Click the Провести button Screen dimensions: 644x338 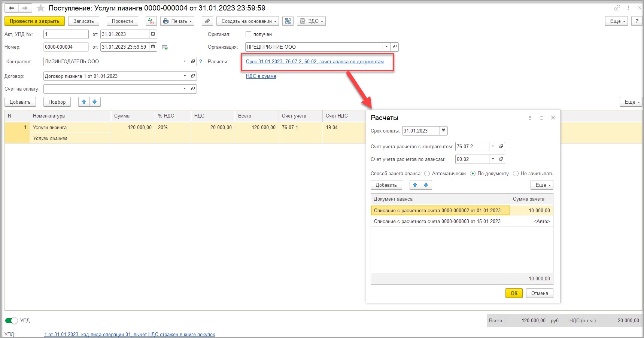pos(122,21)
